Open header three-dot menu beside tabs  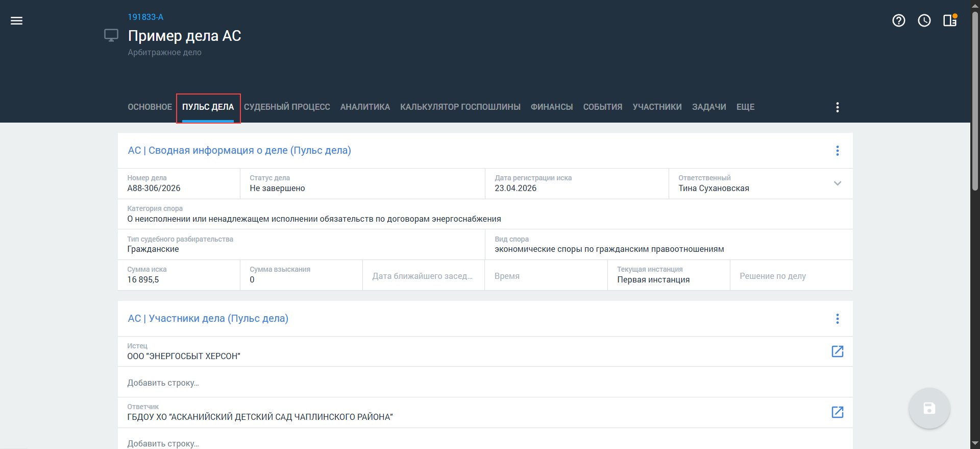837,107
